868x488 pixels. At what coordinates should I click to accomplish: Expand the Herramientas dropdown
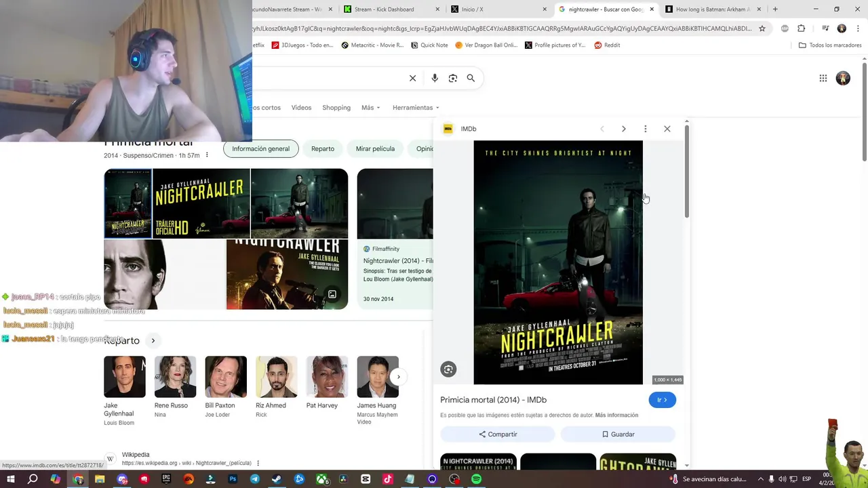click(416, 108)
